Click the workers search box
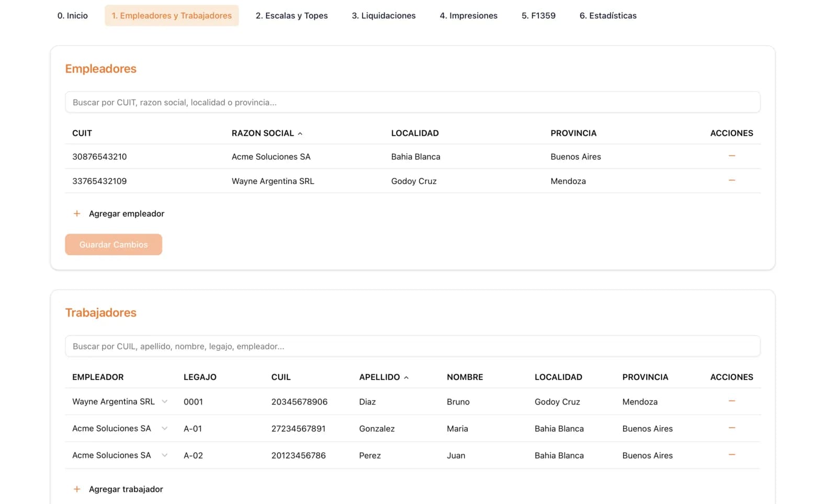 (412, 346)
